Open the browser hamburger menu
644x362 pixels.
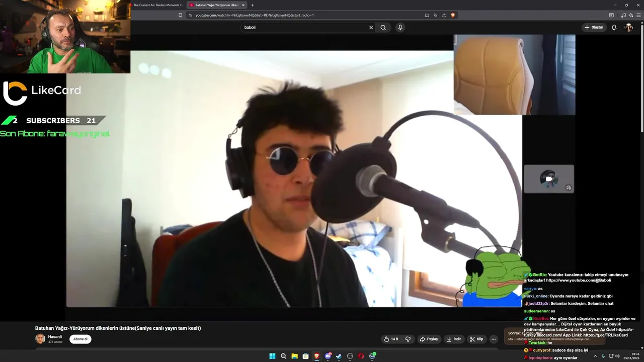pos(639,15)
